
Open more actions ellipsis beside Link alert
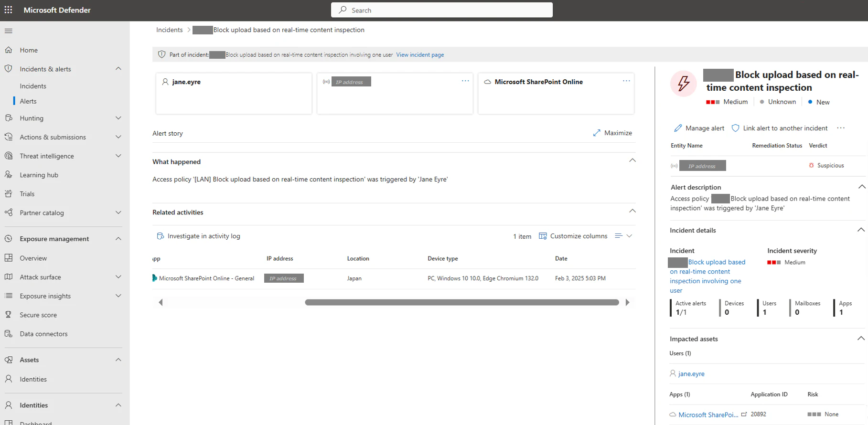point(841,128)
